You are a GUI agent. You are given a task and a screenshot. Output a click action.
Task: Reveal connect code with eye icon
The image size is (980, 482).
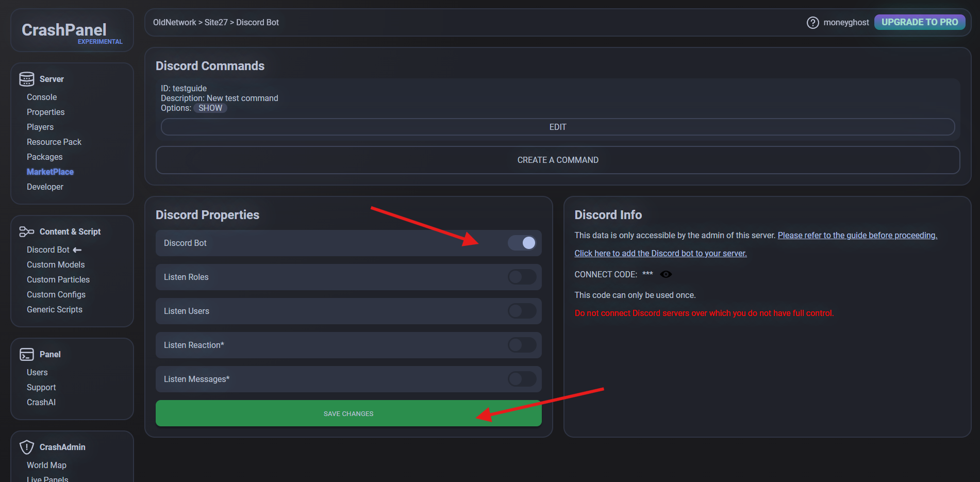click(666, 274)
